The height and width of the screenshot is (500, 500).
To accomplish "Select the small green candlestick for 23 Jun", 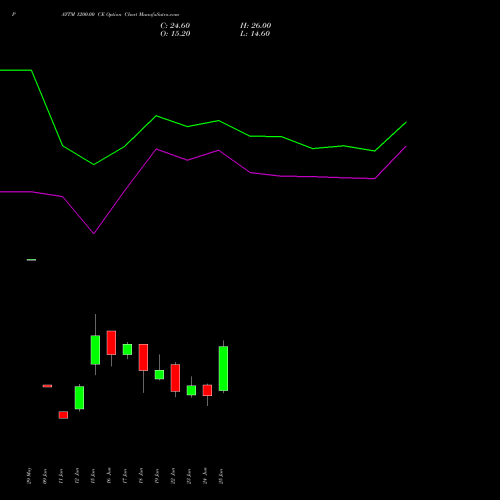I will [191, 390].
